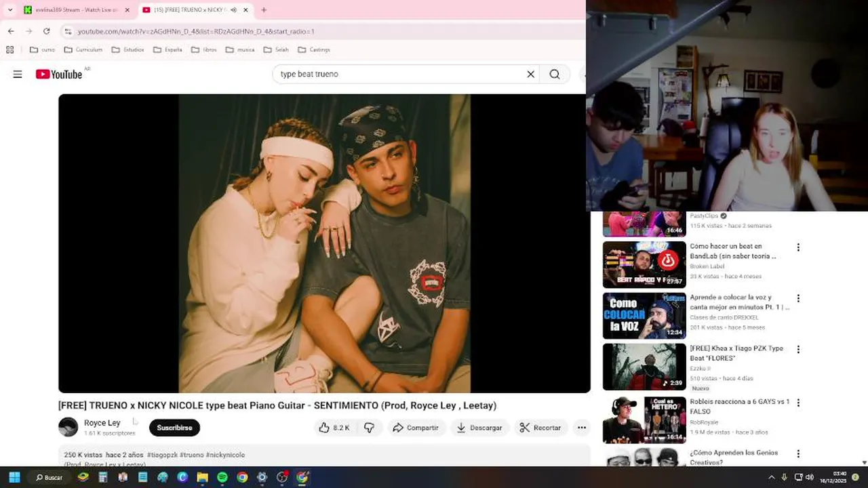Open the 'Castings' bookmark folder
Screen dimensions: 868x488
click(314, 49)
